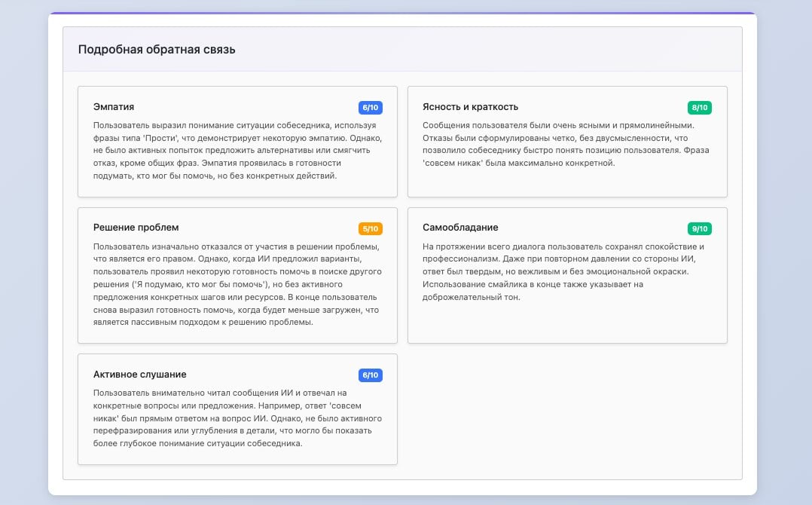Click the green 9/10 score badge
Viewport: 812px width, 505px height.
coord(700,228)
